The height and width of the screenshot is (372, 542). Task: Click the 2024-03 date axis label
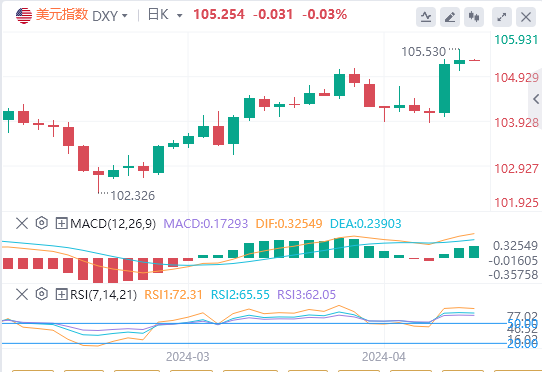[x=188, y=357]
